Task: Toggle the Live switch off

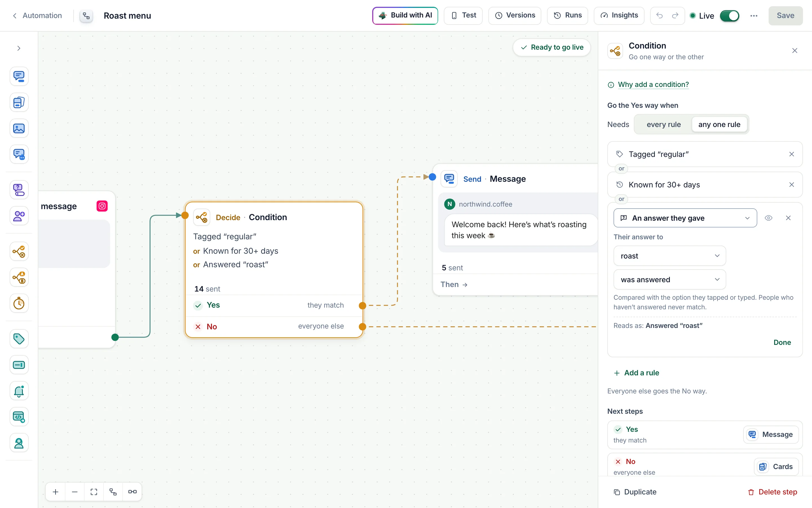Action: click(x=729, y=16)
